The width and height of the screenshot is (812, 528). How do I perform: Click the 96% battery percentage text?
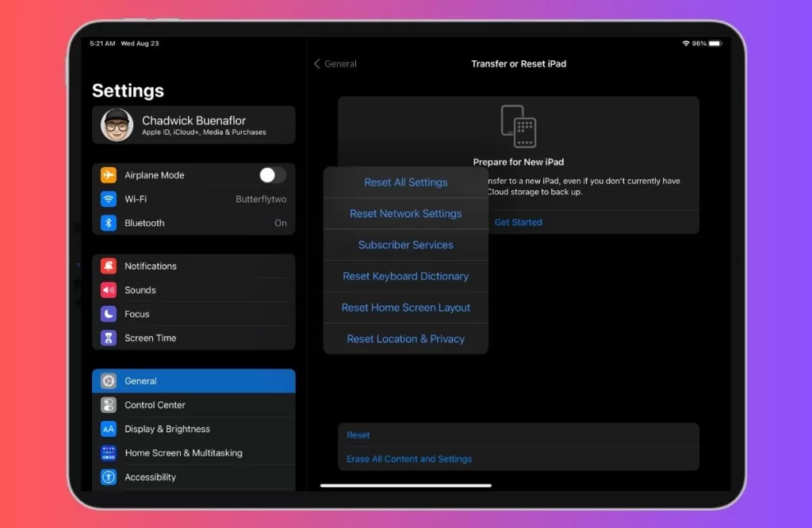[699, 44]
